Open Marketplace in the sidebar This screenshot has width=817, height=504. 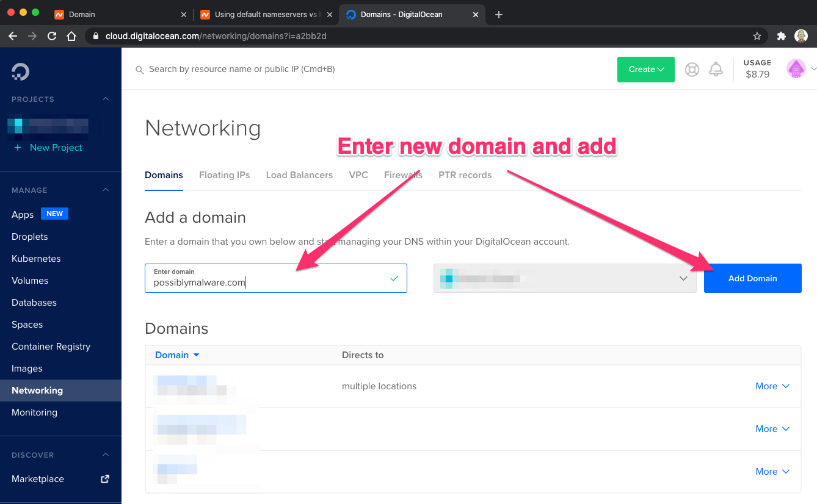point(38,479)
